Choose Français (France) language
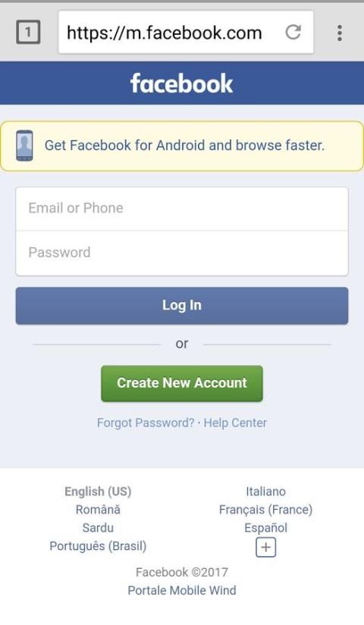364x625 pixels. pyautogui.click(x=265, y=510)
